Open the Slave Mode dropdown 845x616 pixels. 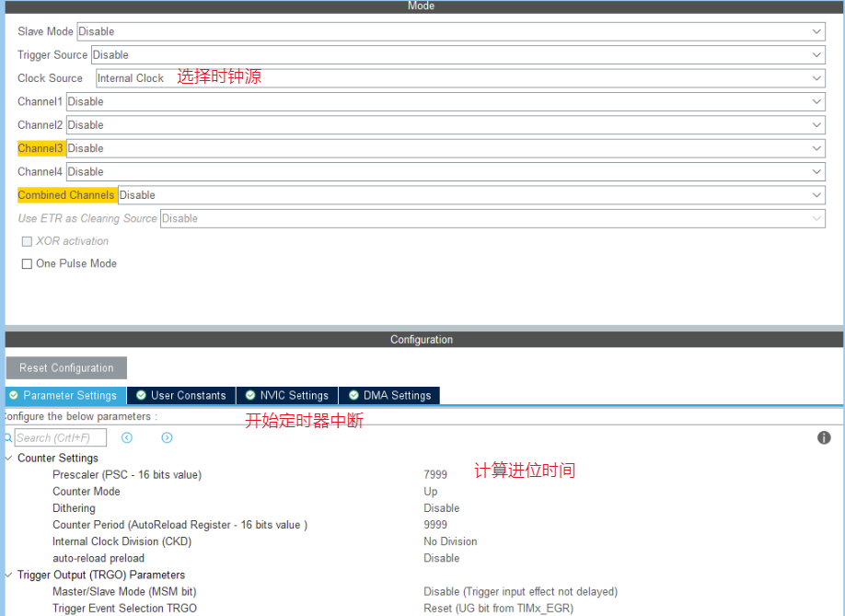pyautogui.click(x=450, y=31)
